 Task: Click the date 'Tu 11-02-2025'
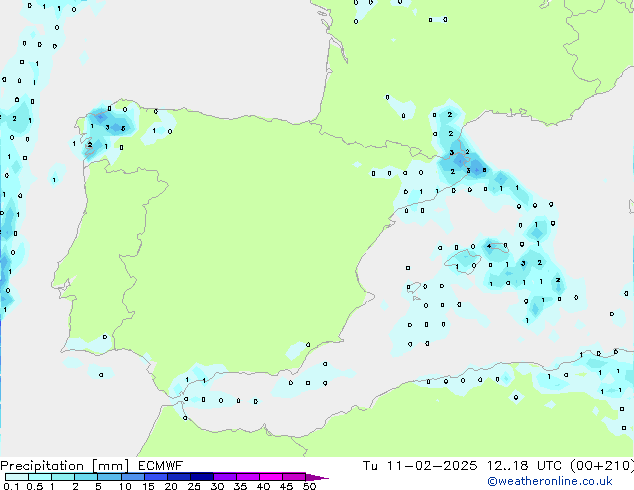coord(420,466)
